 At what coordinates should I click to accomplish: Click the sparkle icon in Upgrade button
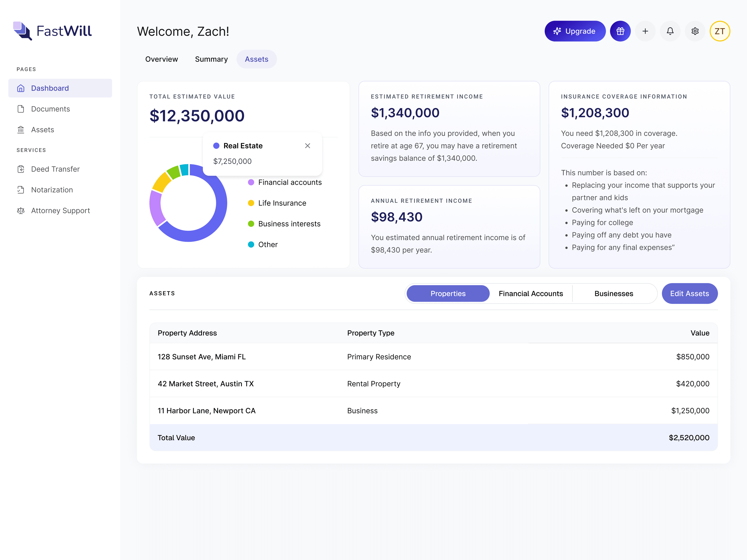pyautogui.click(x=557, y=31)
